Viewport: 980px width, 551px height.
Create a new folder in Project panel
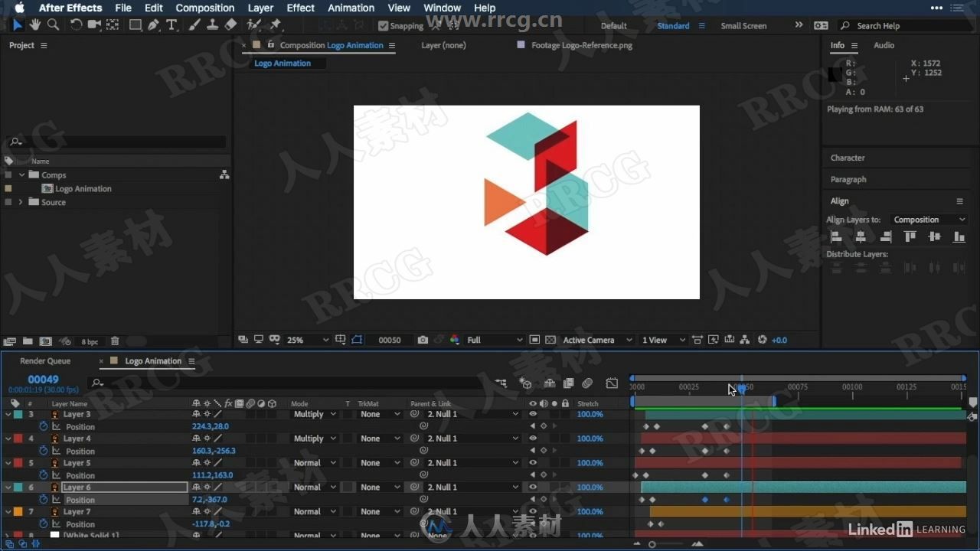pos(28,341)
